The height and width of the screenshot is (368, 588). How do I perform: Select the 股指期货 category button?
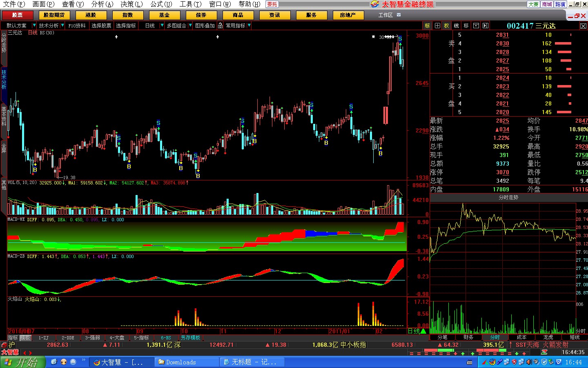pos(54,15)
